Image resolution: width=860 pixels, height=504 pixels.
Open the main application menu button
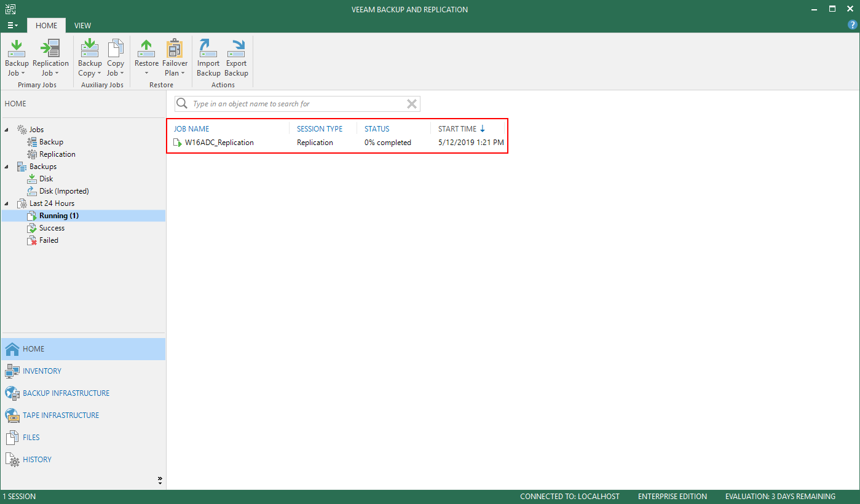12,25
